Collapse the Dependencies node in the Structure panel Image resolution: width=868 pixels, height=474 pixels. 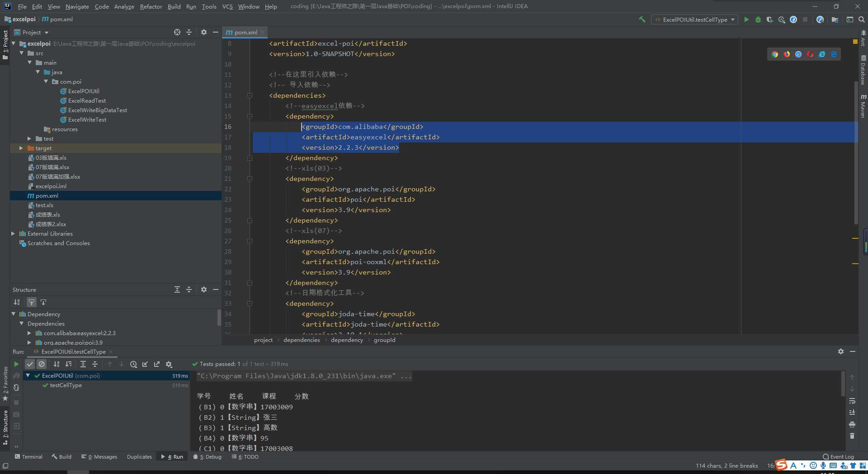(21, 323)
